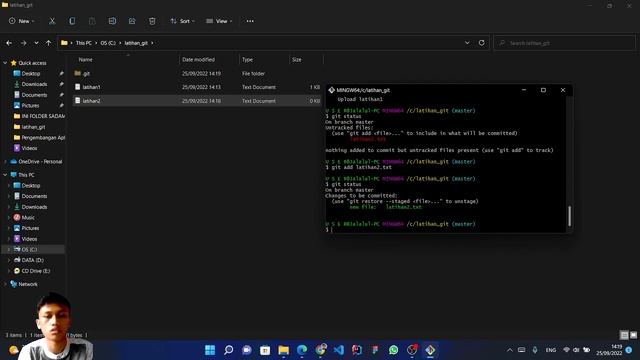Select the .git folder row
Image resolution: width=640 pixels, height=360 pixels.
tap(197, 73)
